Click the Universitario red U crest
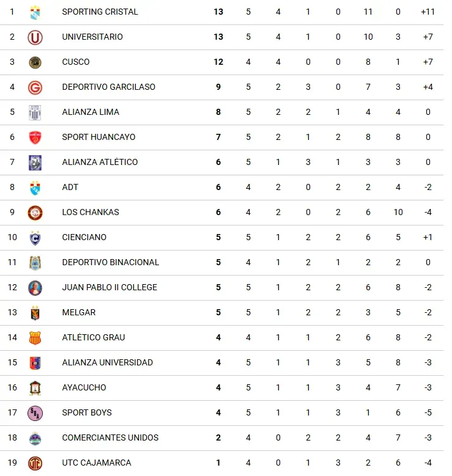The width and height of the screenshot is (452, 476). pyautogui.click(x=35, y=37)
